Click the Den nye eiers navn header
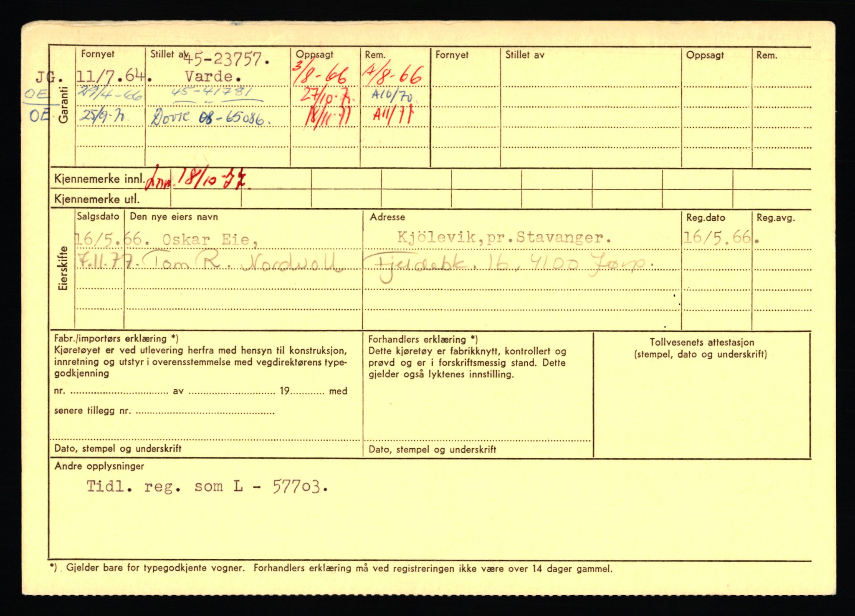This screenshot has height=616, width=855. coord(174,217)
